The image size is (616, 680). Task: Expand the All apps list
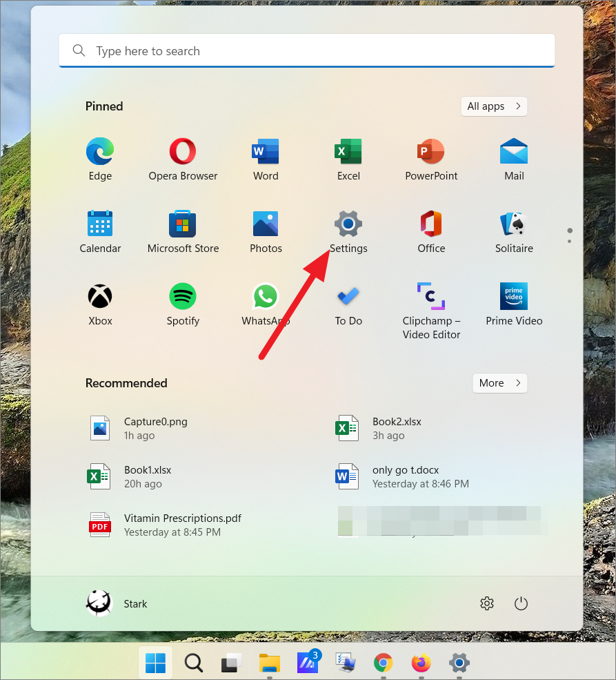(x=494, y=106)
